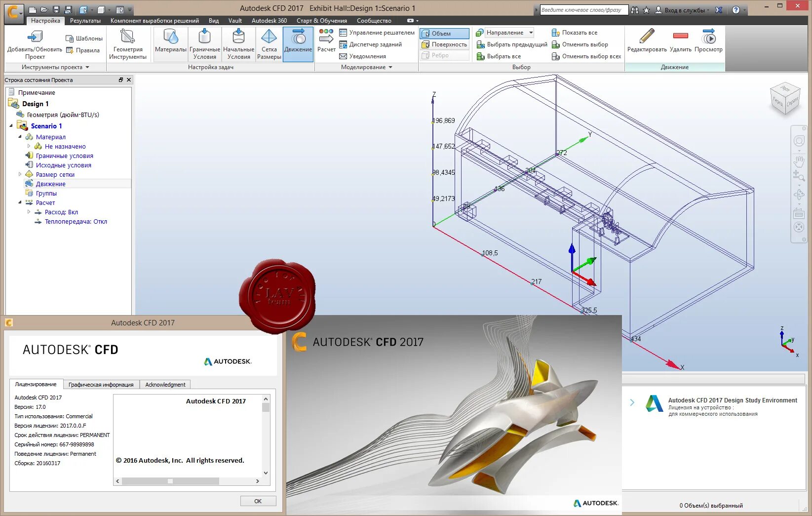Select Исходные условия in the design tree
Screen dimensions: 812x516
click(x=63, y=165)
